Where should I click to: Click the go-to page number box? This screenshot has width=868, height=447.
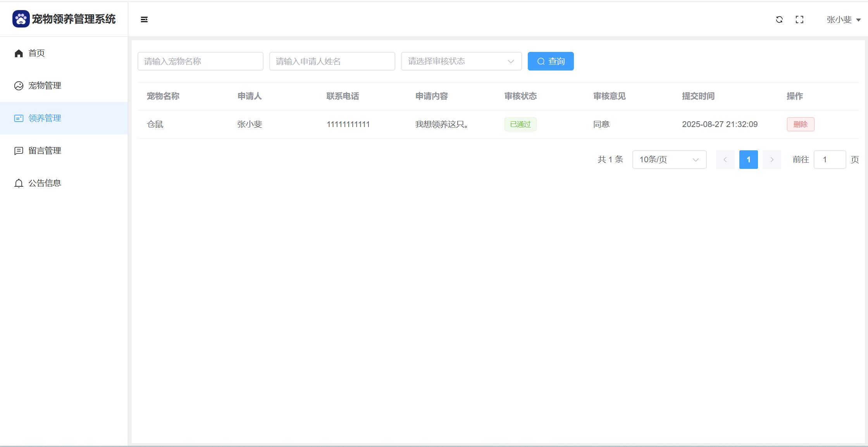pos(830,160)
